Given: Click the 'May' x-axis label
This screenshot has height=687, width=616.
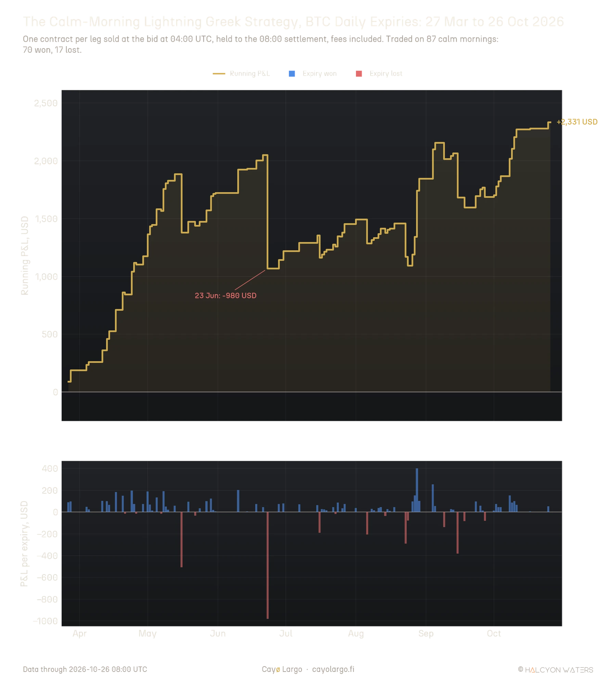Looking at the screenshot, I should 147,634.
